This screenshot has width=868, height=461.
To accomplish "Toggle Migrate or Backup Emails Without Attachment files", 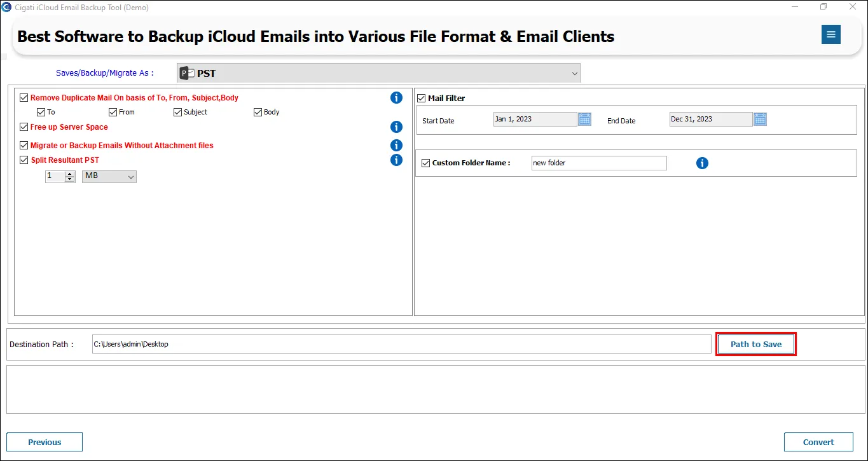I will (x=24, y=146).
